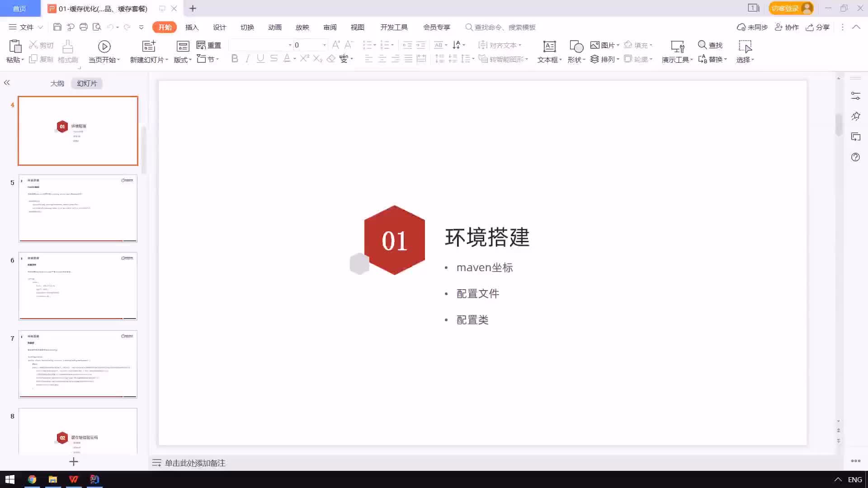Open the Transitions (切换) tab

pos(247,27)
